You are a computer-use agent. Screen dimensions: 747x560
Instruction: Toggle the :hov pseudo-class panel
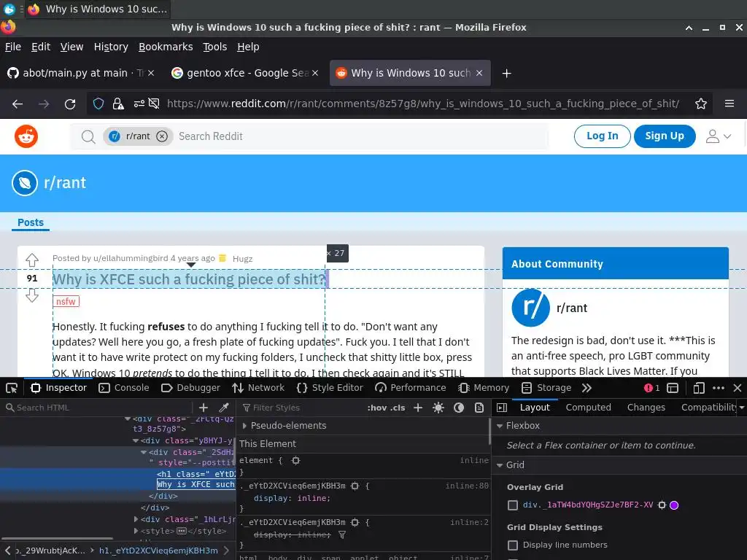coord(377,408)
